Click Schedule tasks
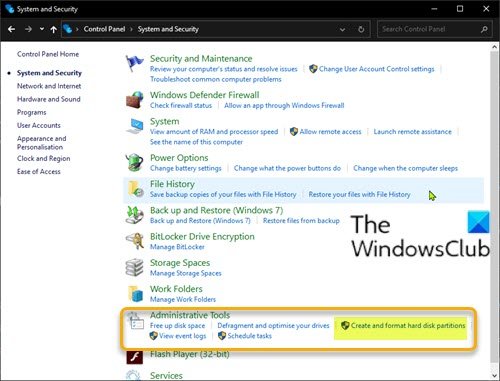Viewport: 500px width, 381px height. tap(250, 336)
